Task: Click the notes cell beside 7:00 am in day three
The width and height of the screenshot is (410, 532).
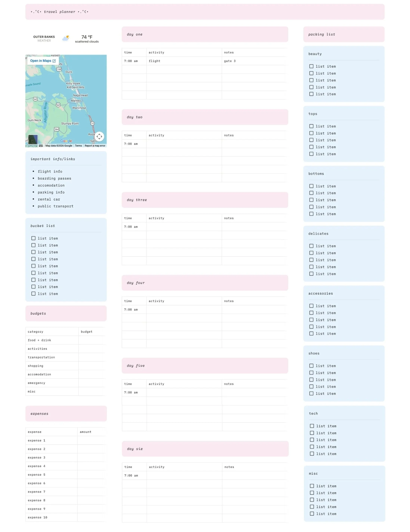Action: pos(254,226)
